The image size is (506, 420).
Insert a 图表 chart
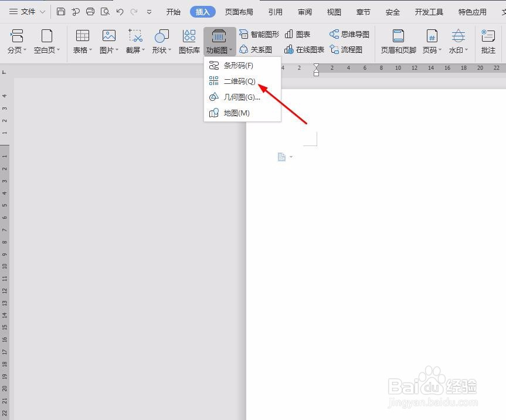[297, 34]
